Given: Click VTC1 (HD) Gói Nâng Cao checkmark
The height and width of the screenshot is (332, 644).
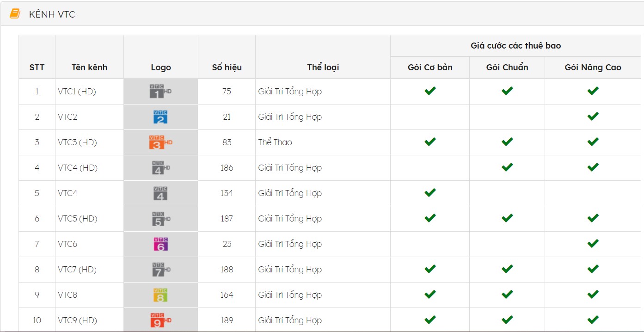Looking at the screenshot, I should [x=593, y=91].
